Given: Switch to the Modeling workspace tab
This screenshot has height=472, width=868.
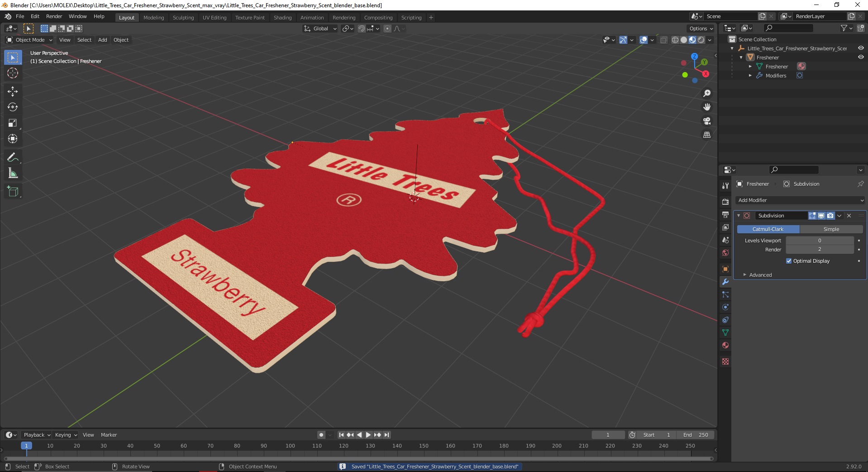Looking at the screenshot, I should [x=153, y=18].
